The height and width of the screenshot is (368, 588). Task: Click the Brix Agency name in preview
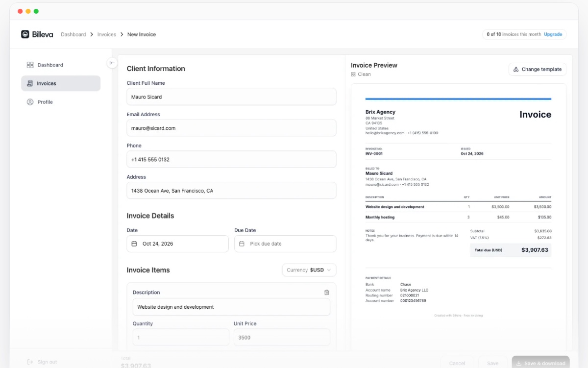[x=380, y=112]
